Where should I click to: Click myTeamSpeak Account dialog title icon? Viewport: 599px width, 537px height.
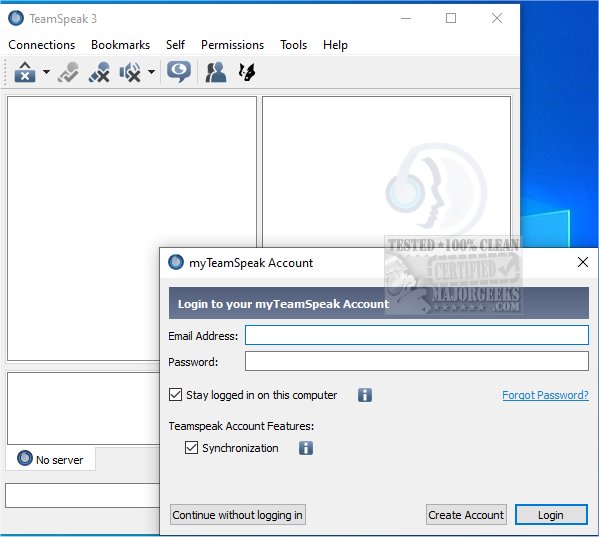pyautogui.click(x=176, y=262)
